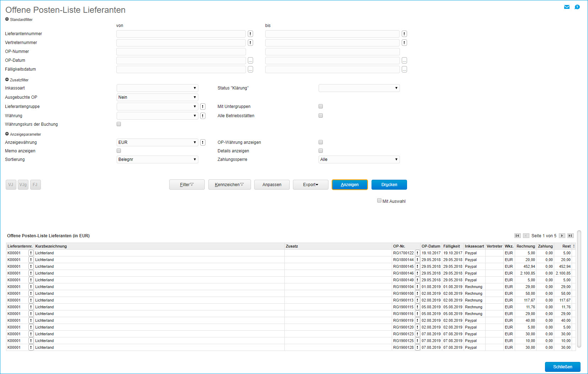Image resolution: width=588 pixels, height=374 pixels.
Task: Click the mail envelope icon at top right
Action: [567, 7]
